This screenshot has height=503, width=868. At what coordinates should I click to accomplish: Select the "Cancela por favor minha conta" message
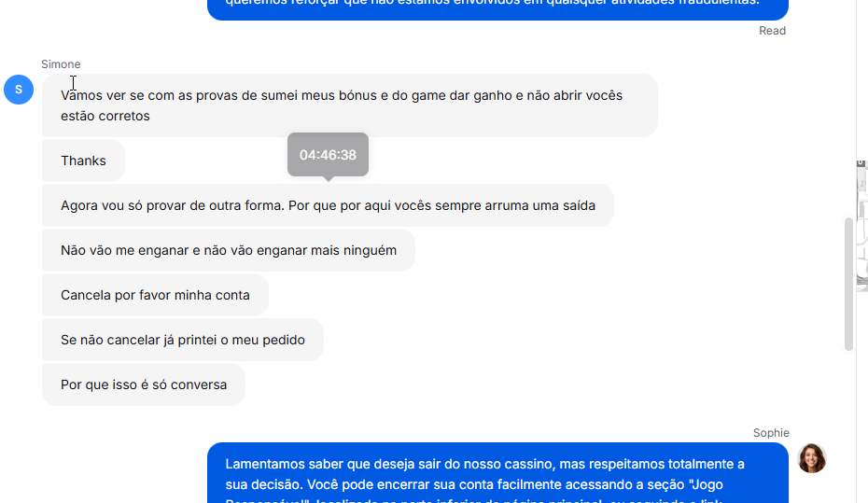(x=155, y=295)
